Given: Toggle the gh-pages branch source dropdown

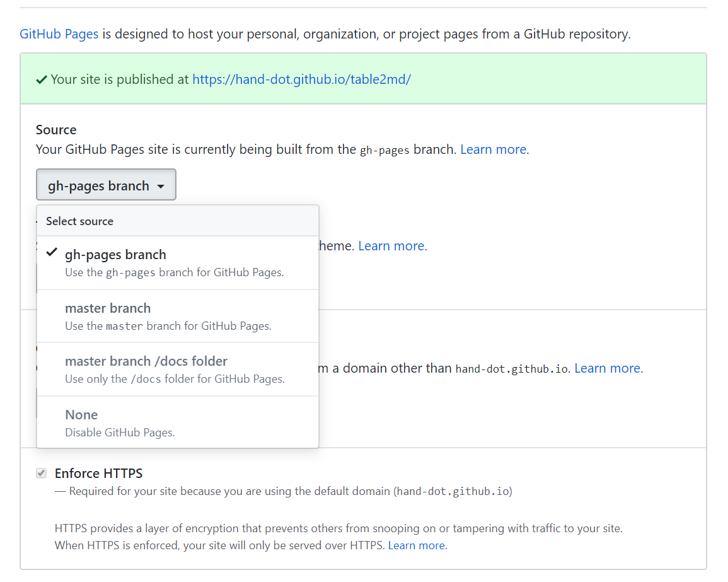Looking at the screenshot, I should coord(106,185).
